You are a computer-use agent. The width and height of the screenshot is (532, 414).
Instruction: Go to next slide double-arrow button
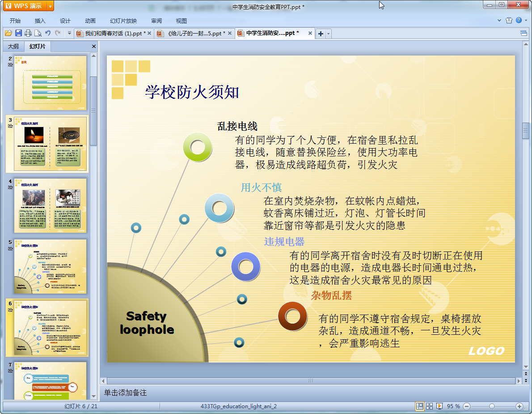(x=526, y=380)
